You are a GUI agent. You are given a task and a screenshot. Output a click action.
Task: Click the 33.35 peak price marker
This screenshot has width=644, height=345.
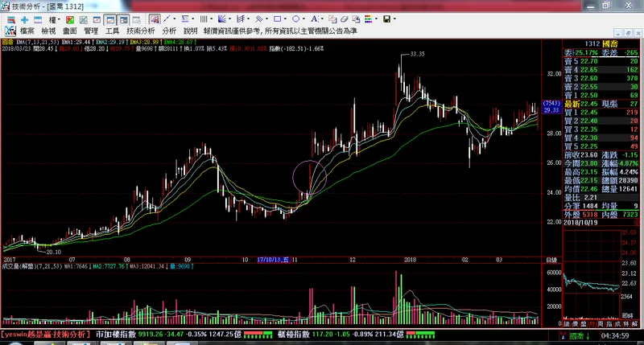click(x=417, y=54)
